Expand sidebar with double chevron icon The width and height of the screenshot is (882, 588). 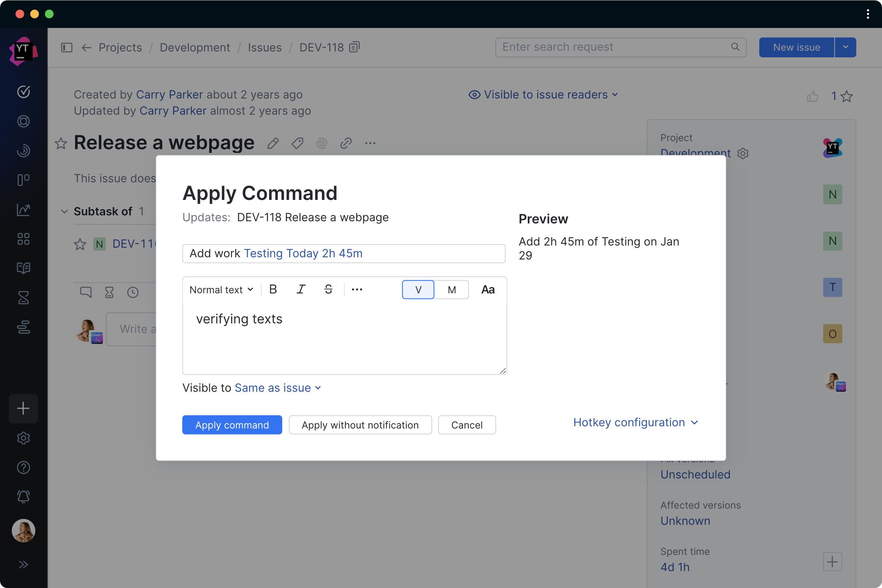23,564
